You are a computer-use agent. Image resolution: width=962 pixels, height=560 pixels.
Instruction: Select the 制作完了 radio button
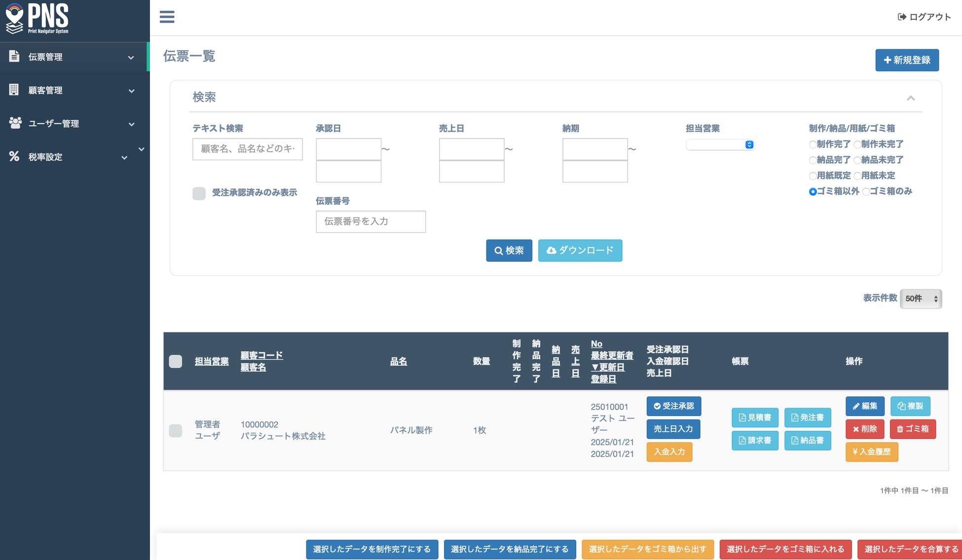[813, 144]
